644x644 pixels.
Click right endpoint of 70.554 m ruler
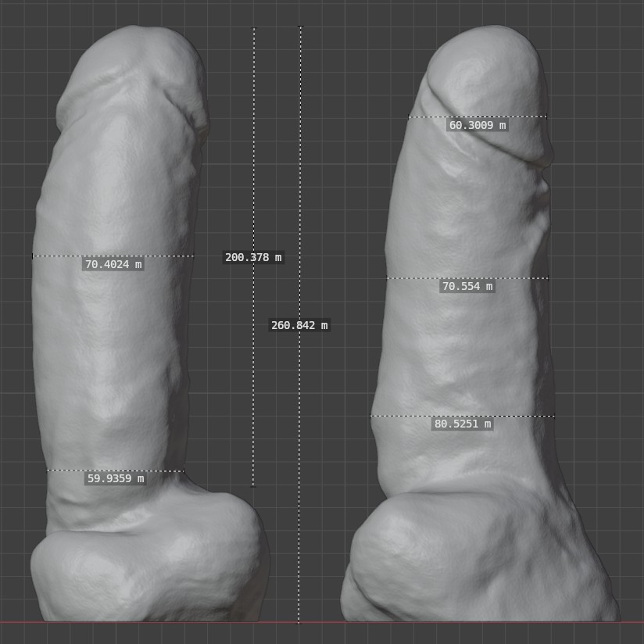tap(548, 278)
